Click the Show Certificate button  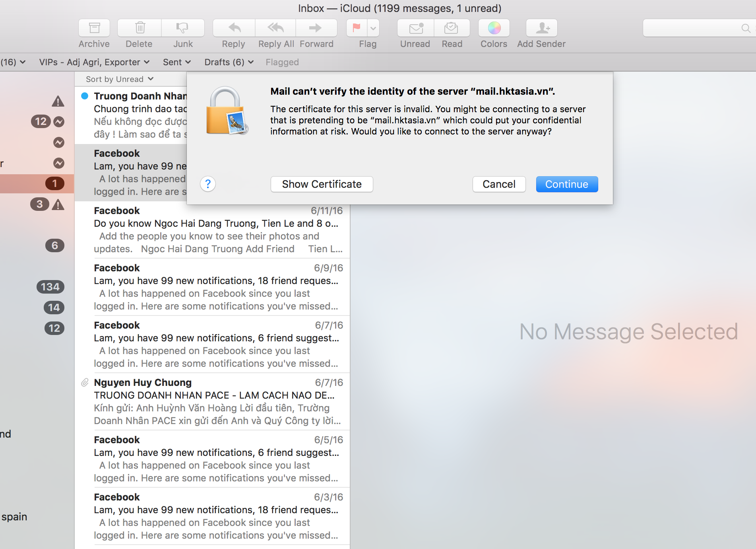(322, 184)
